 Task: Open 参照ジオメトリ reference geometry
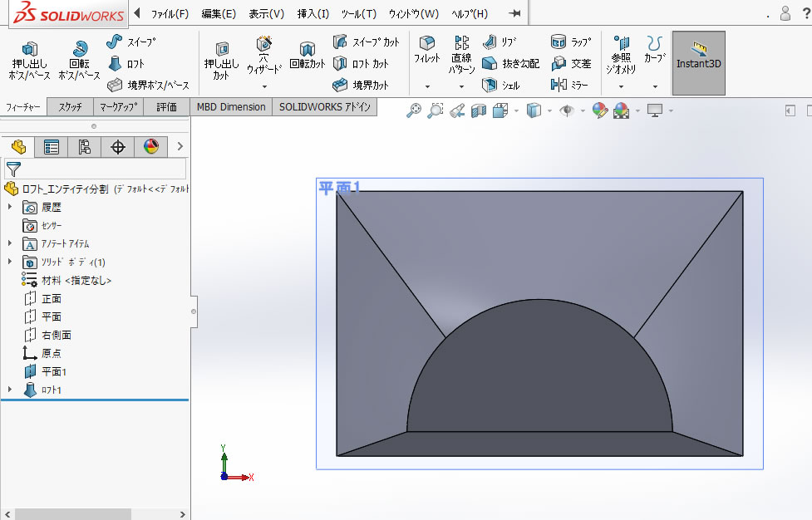[621, 55]
